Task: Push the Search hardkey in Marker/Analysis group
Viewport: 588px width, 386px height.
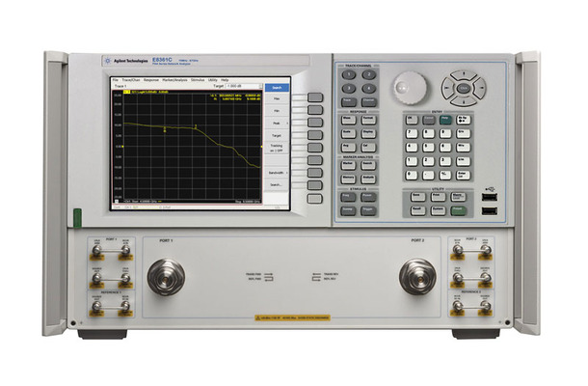Action: [368, 165]
